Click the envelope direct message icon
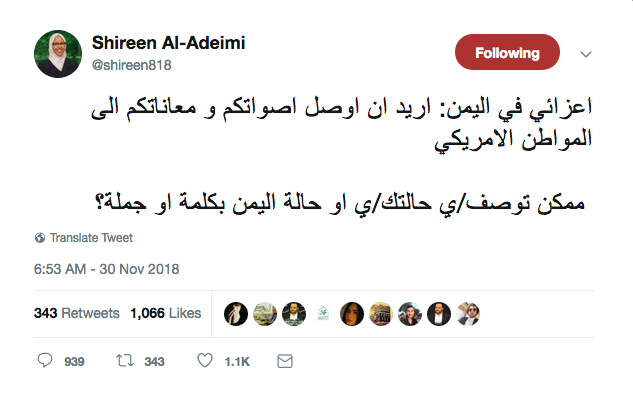633x396 pixels. [285, 361]
